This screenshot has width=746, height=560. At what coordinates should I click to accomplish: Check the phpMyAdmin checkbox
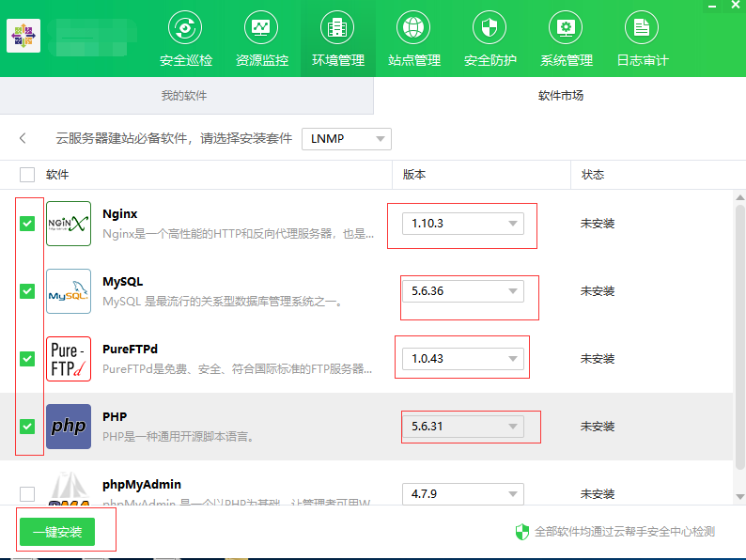[x=27, y=494]
